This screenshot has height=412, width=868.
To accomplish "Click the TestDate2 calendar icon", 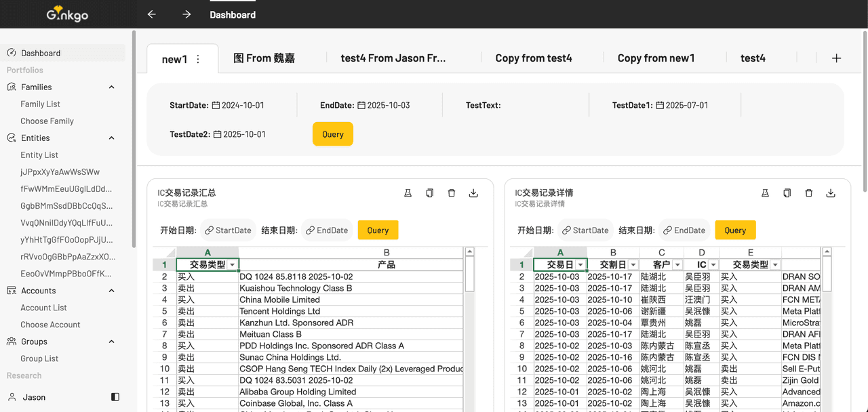I will pyautogui.click(x=217, y=135).
